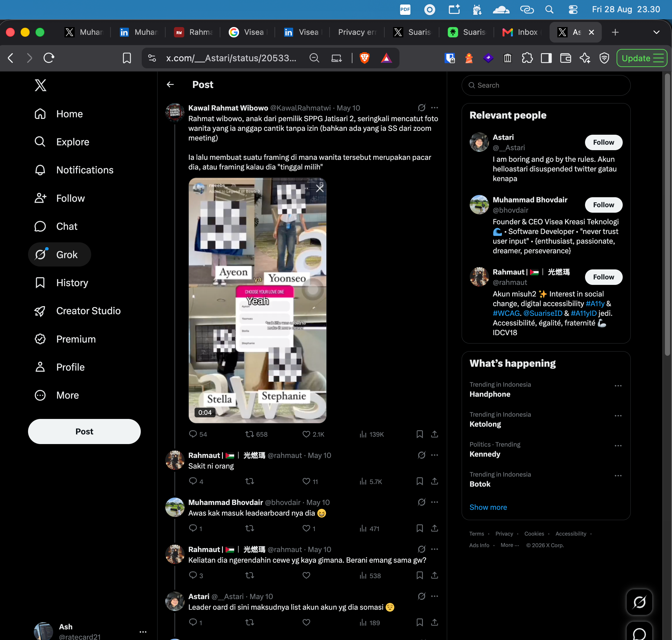Click the Brave Shields lion icon
Image resolution: width=672 pixels, height=640 pixels.
coord(364,58)
